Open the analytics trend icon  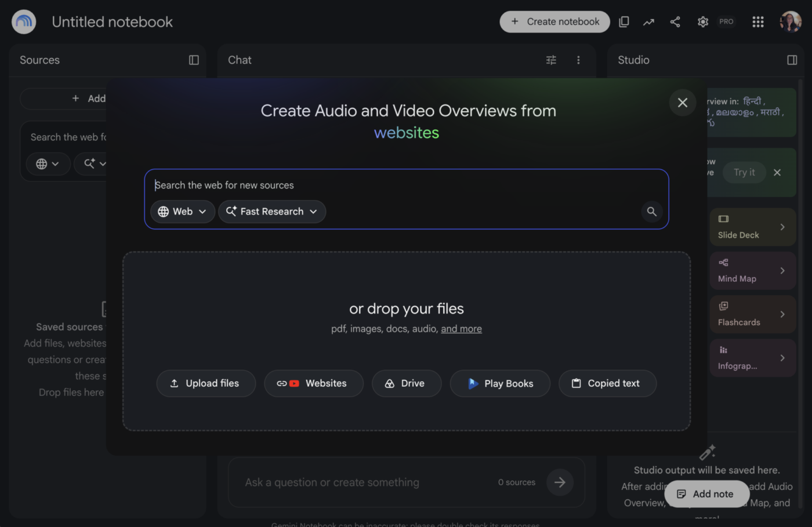(x=648, y=22)
